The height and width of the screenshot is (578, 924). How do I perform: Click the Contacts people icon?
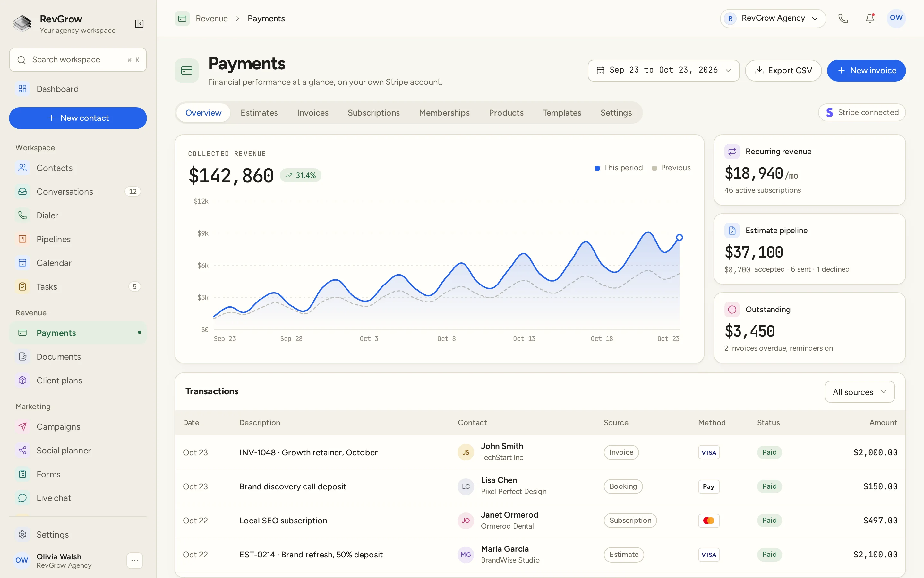point(22,168)
